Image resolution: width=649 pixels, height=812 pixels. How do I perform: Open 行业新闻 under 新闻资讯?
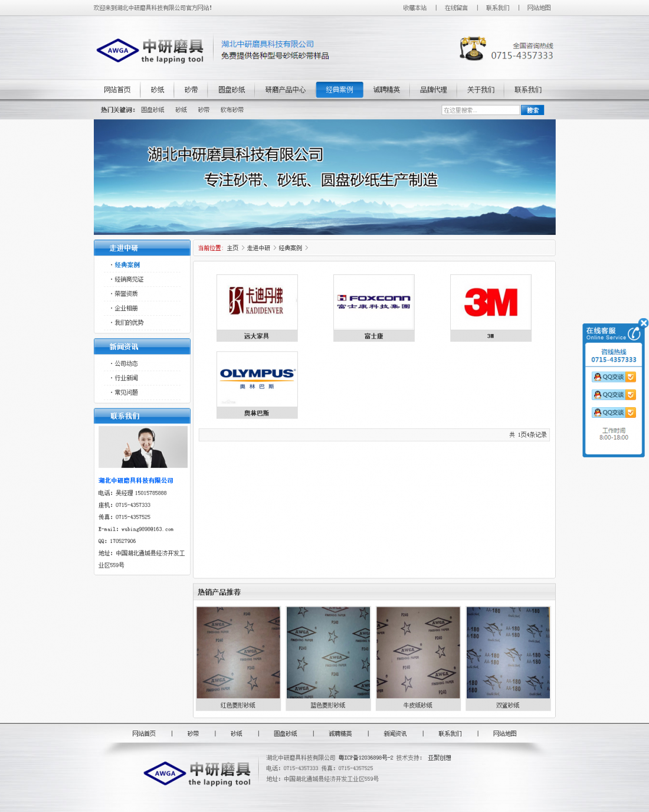[126, 378]
